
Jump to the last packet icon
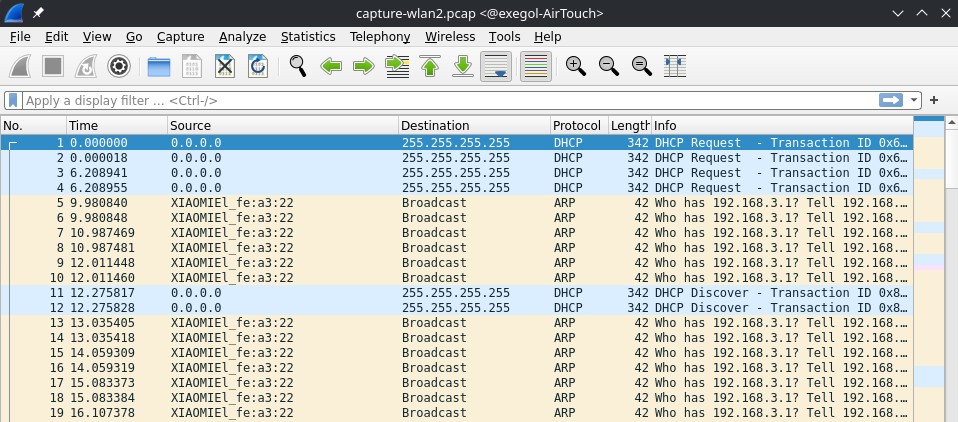click(463, 67)
